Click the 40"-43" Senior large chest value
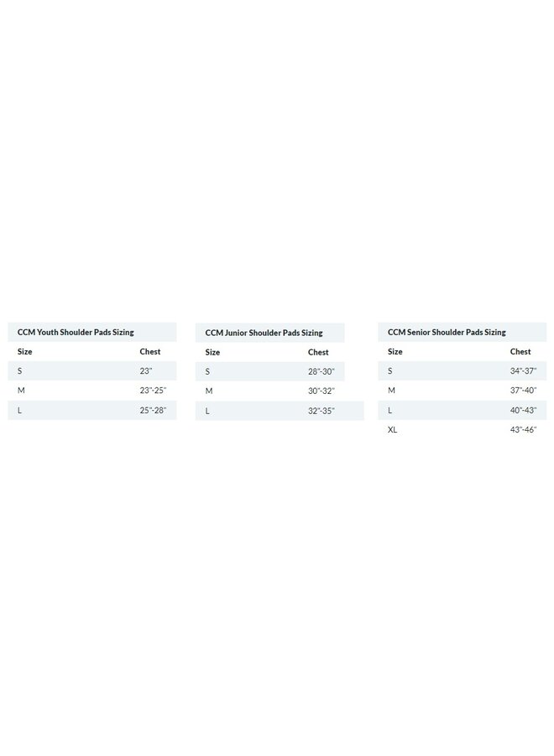 click(x=523, y=410)
